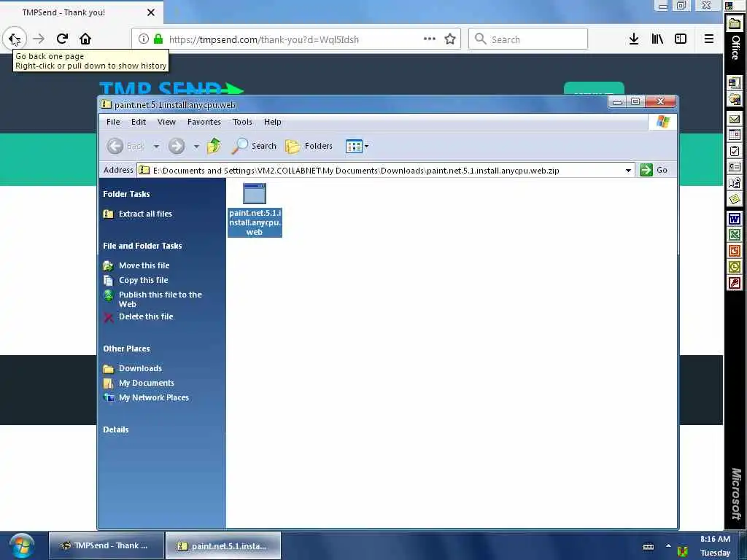Open View menu in zip window
The image size is (747, 560).
(167, 122)
